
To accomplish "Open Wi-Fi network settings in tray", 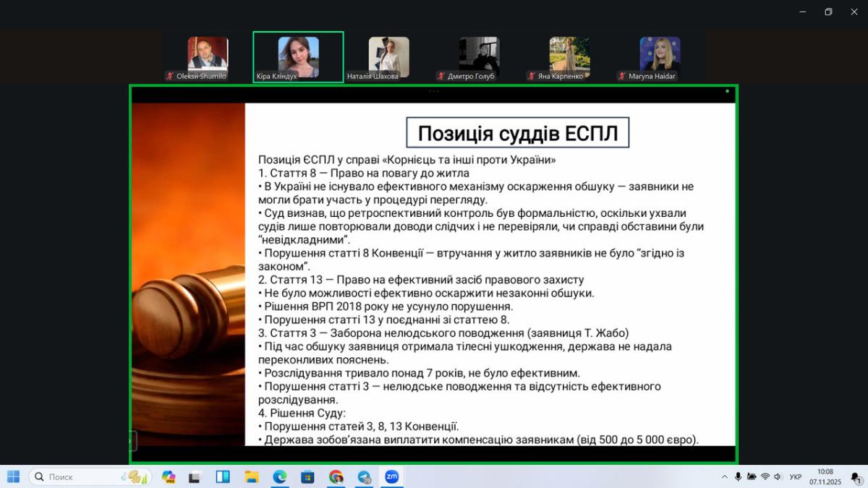I will coord(765,476).
